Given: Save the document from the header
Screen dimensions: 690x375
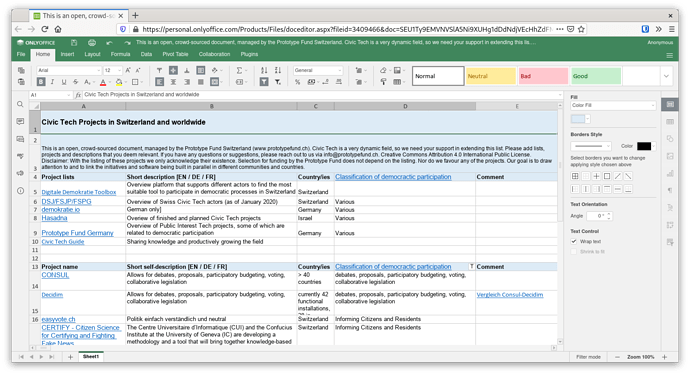Looking at the screenshot, I should click(74, 43).
